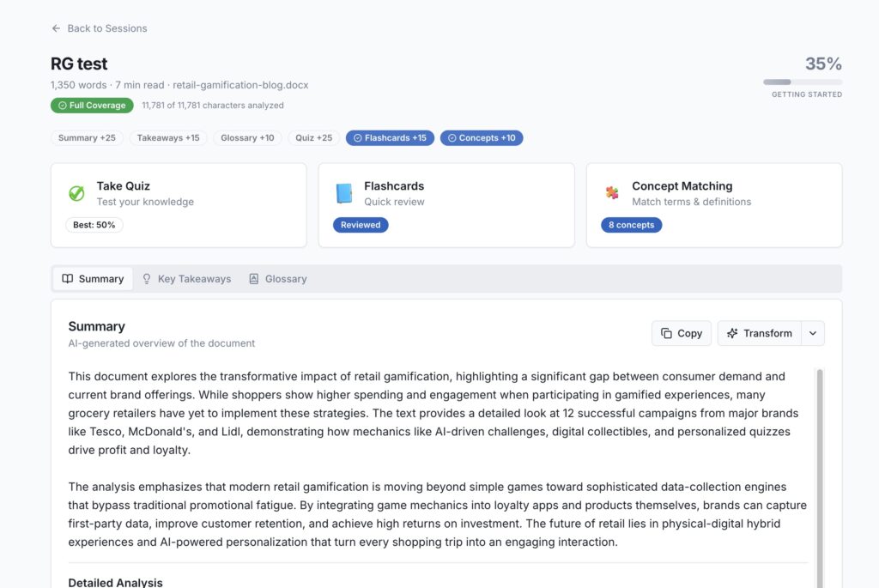Click the sparkle icon on Transform button

pos(732,333)
